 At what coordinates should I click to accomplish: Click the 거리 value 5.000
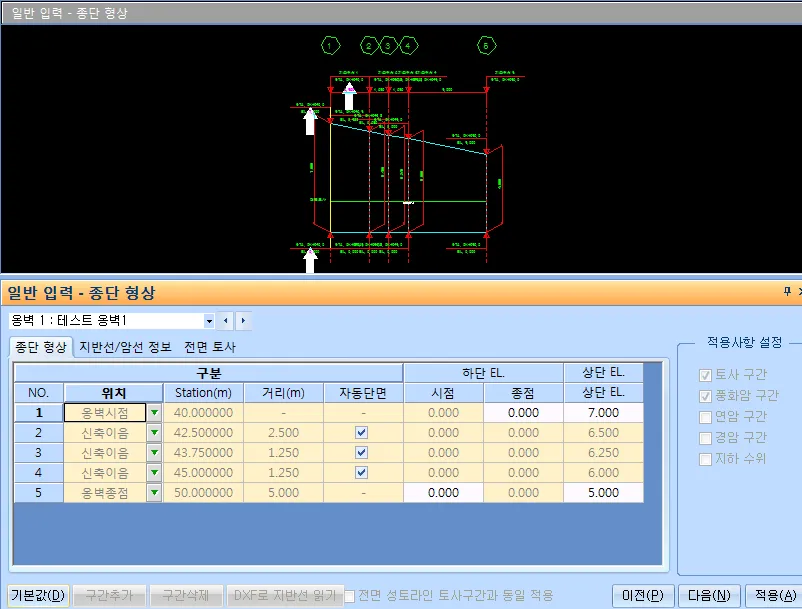283,492
